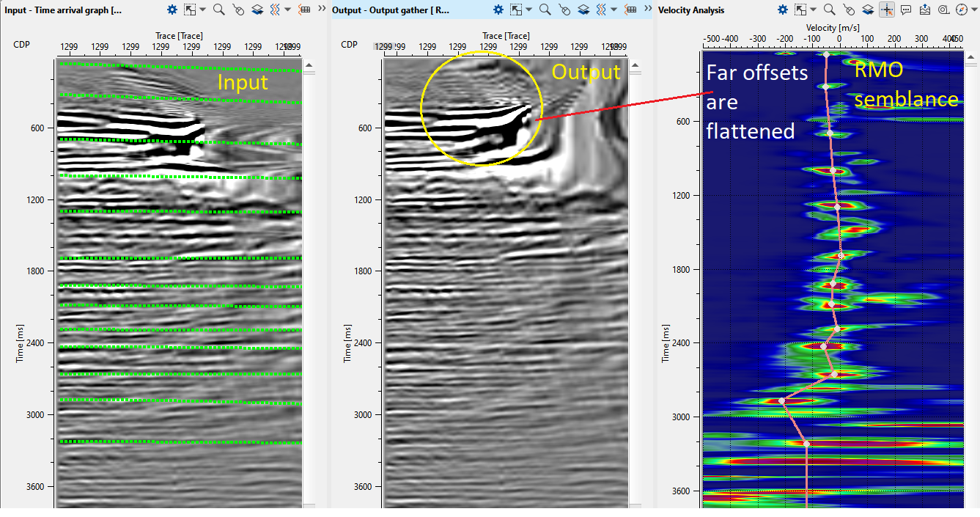Toggle wiggle trace display in Output panel
The width and height of the screenshot is (980, 517).
pos(602,10)
